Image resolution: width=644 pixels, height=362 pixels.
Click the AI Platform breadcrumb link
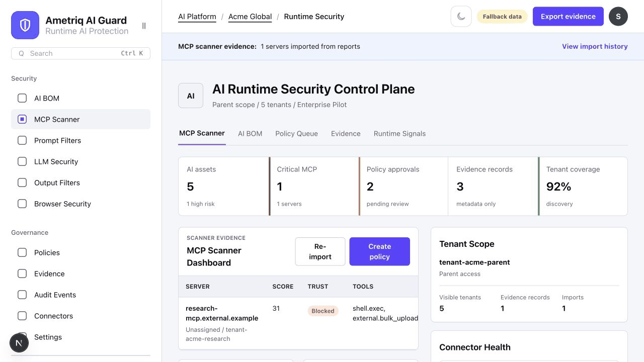pyautogui.click(x=197, y=17)
